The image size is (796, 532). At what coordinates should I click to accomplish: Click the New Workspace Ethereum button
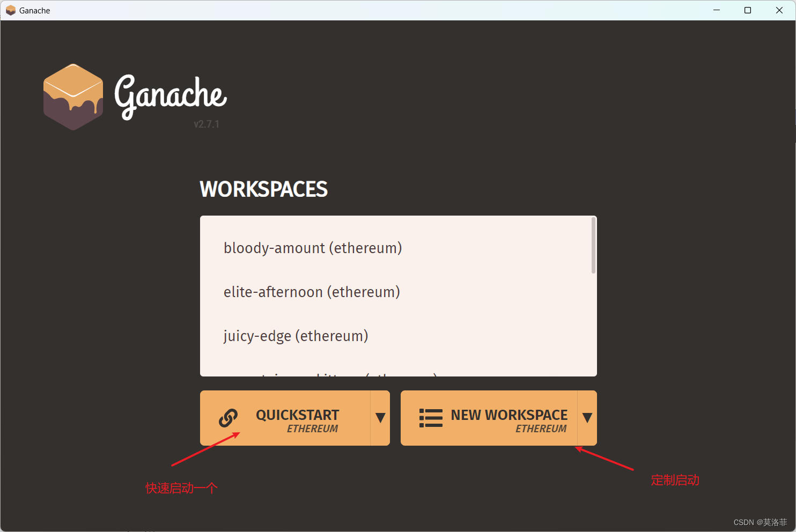489,418
